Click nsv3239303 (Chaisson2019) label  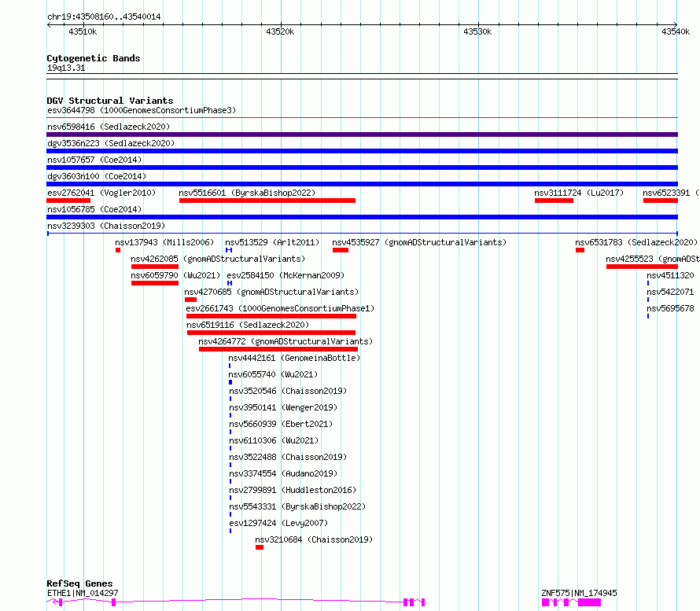coord(106,226)
